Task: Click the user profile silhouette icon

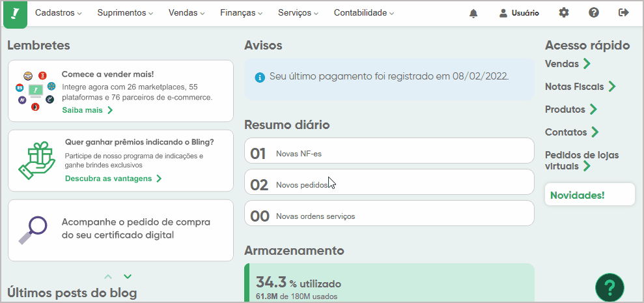Action: (503, 13)
